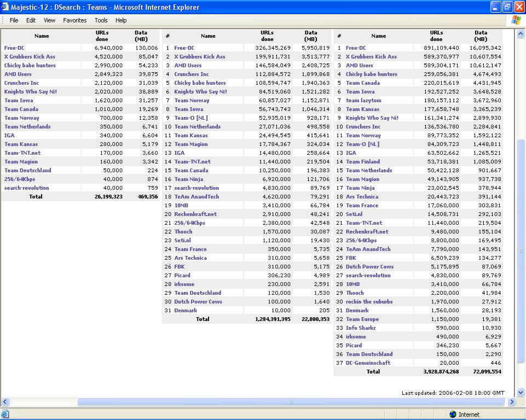This screenshot has width=526, height=420.
Task: Open TeAm AnandTech ranked 18 in middle table
Action: point(196,197)
